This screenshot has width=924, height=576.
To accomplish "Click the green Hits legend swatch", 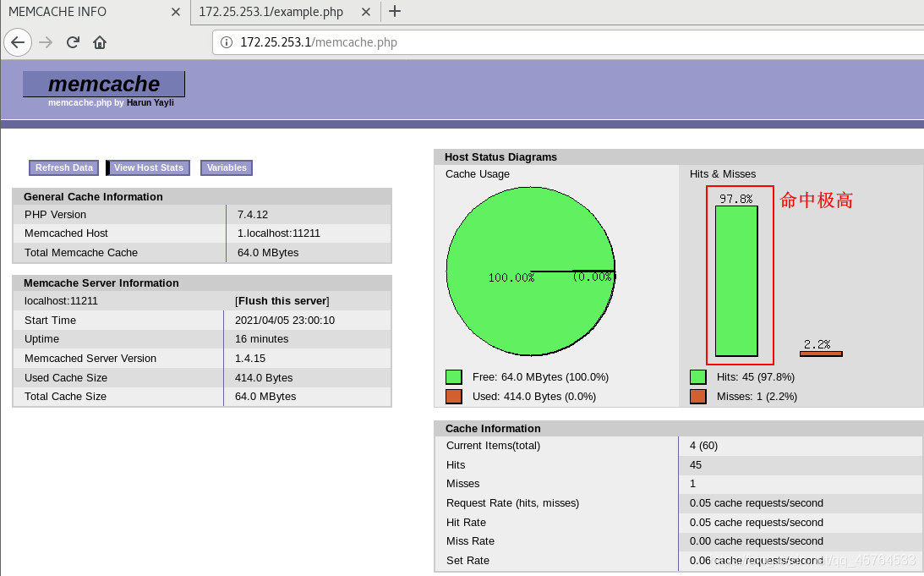I will (x=697, y=376).
